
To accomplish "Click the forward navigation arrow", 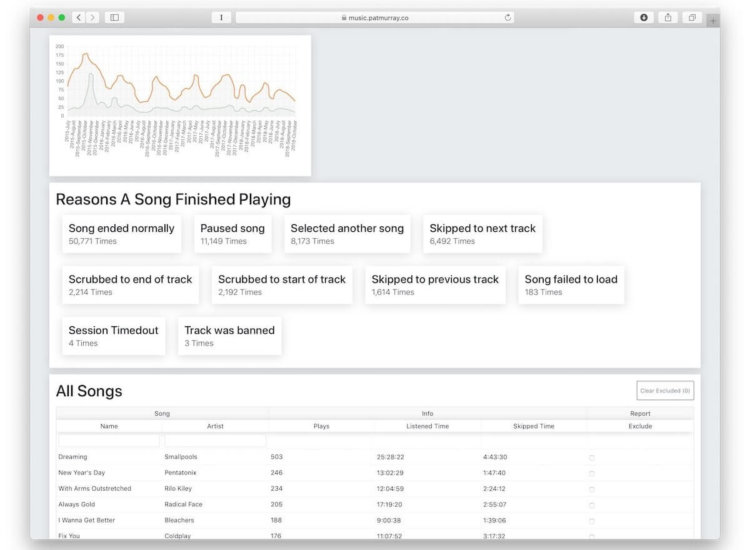I will click(x=92, y=18).
